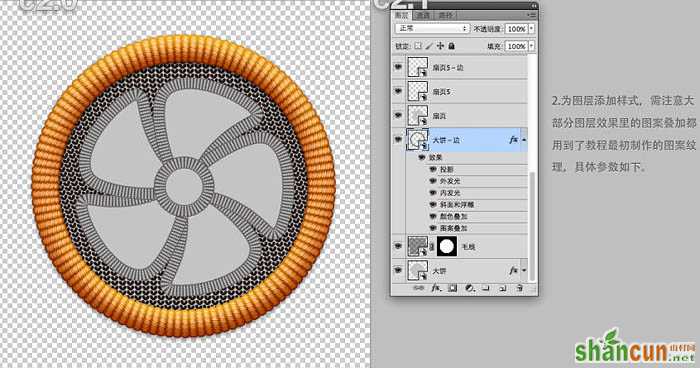Create a new adjustment layer from half-circle icon

[469, 289]
